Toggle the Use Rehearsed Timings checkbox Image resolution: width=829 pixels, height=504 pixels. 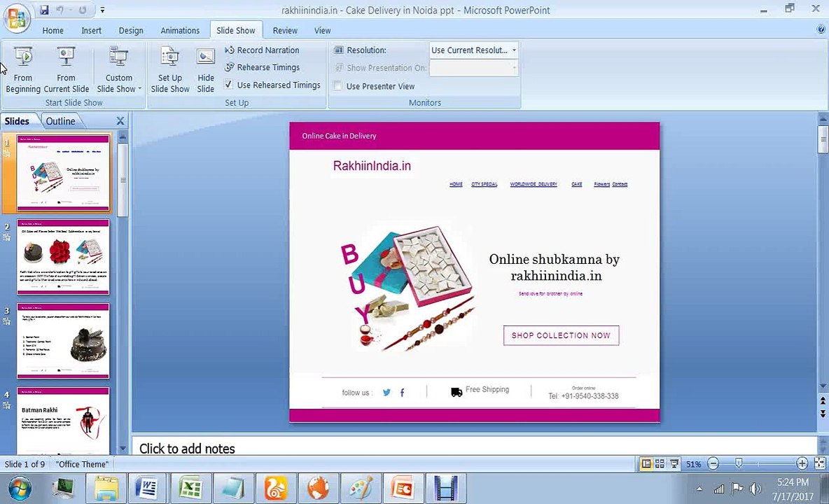click(x=228, y=85)
